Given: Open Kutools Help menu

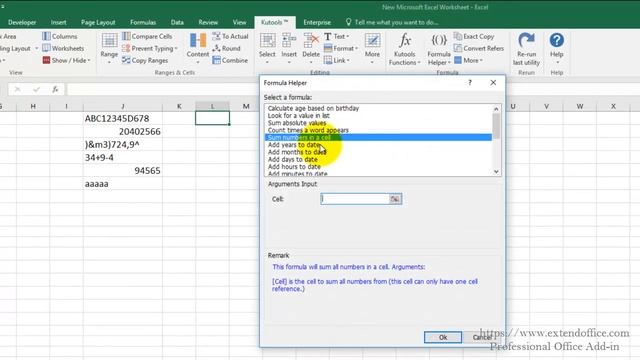Looking at the screenshot, I should click(x=557, y=49).
